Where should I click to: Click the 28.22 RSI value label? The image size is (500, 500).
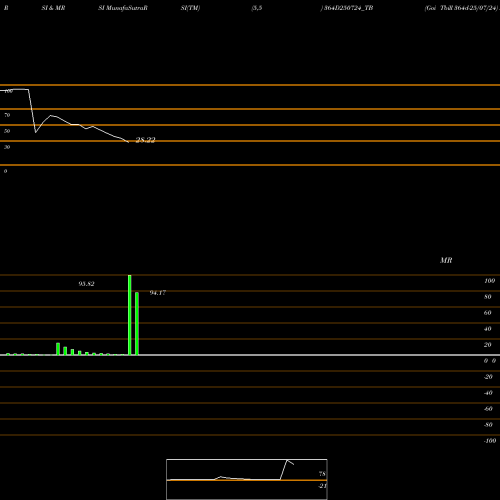coord(145,140)
